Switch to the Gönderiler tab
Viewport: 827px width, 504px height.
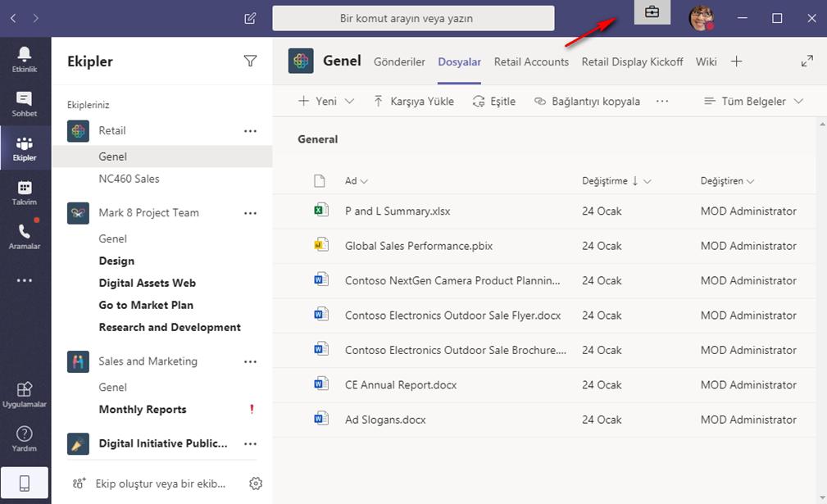399,61
